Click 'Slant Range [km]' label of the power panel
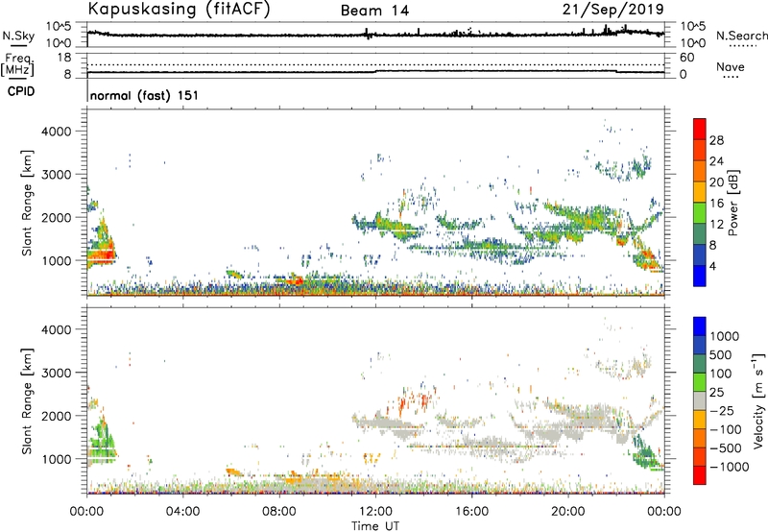The width and height of the screenshot is (768, 532). [27, 203]
